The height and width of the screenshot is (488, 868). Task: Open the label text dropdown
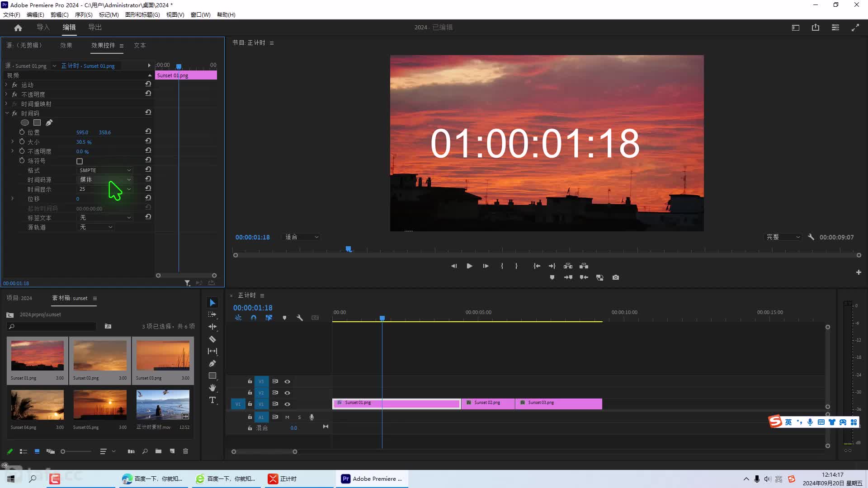click(x=105, y=217)
